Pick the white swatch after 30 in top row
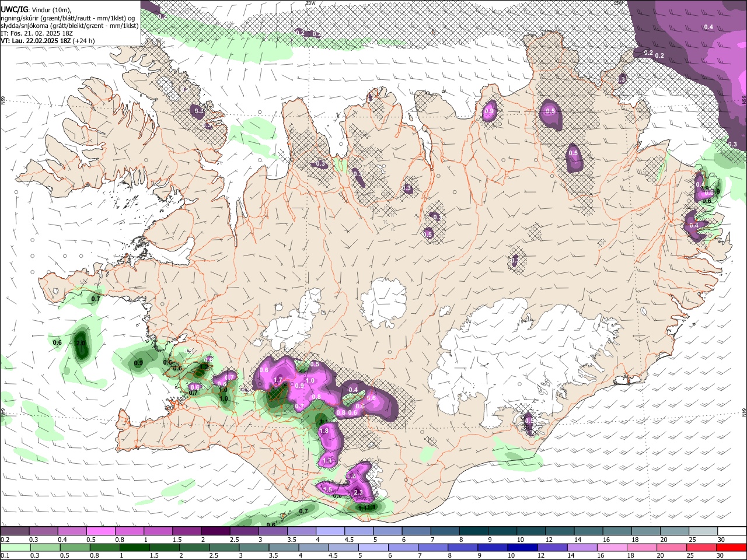Viewport: 747px width, 560px height. click(732, 531)
